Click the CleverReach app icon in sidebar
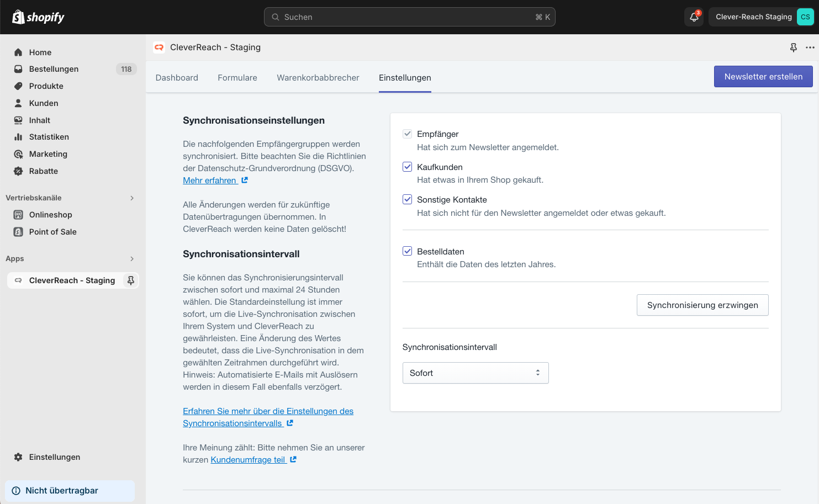 point(18,280)
